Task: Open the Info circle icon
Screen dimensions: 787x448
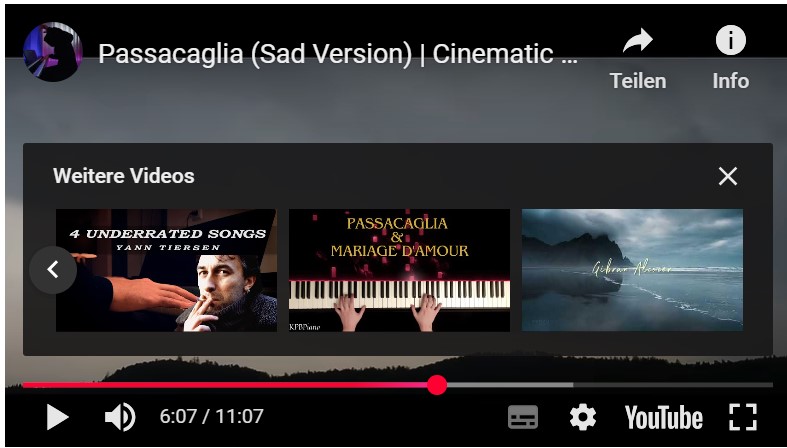Action: (731, 40)
